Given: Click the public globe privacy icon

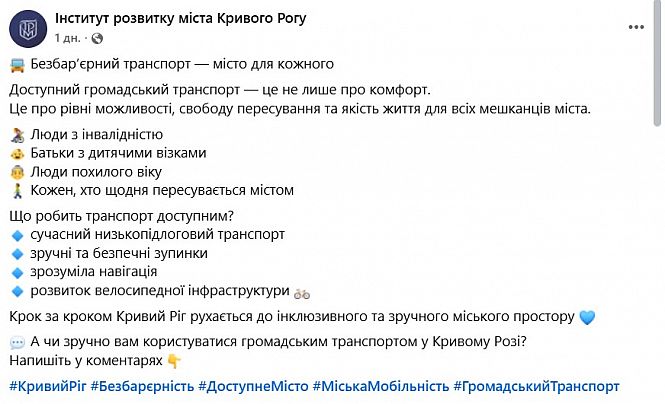Looking at the screenshot, I should [96, 37].
